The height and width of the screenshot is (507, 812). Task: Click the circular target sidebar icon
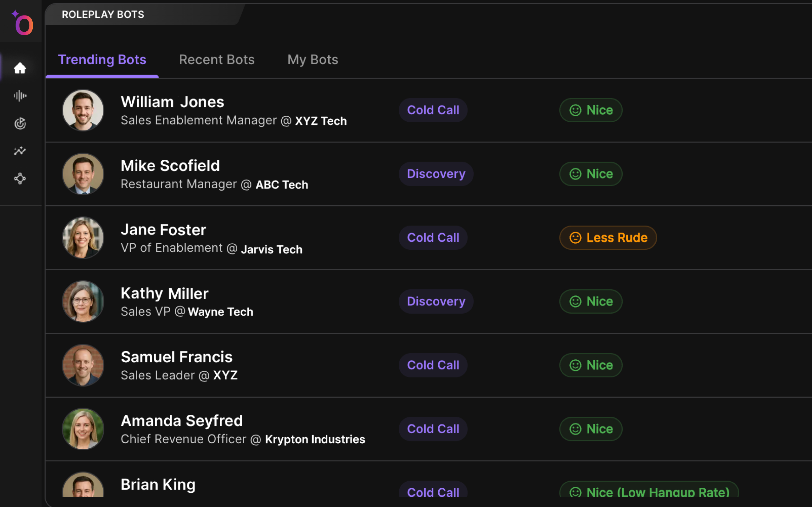[20, 123]
